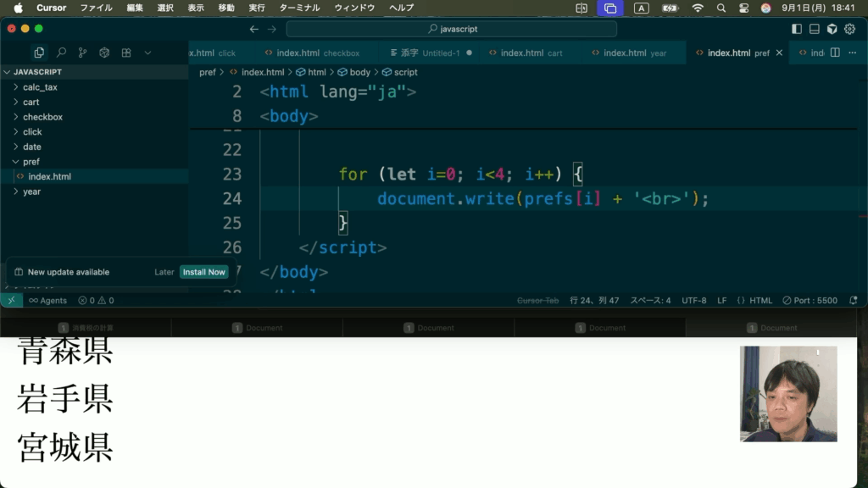Screen dimensions: 868x488
Task: Open the Search panel in the sidebar
Action: [x=61, y=53]
